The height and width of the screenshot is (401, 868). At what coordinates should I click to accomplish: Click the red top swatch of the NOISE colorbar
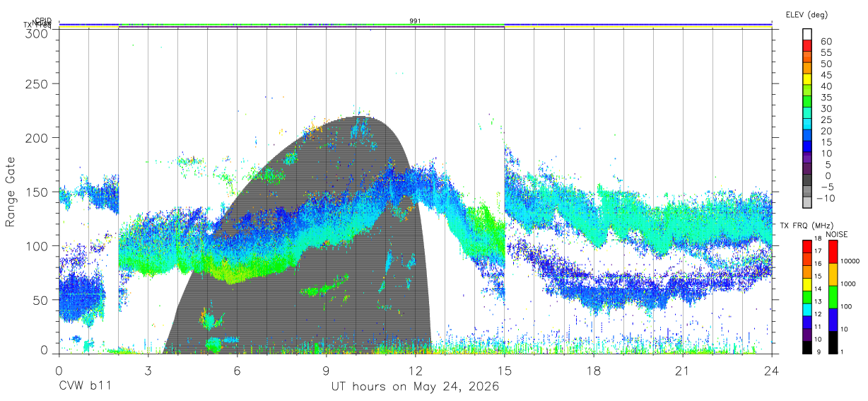click(x=832, y=252)
